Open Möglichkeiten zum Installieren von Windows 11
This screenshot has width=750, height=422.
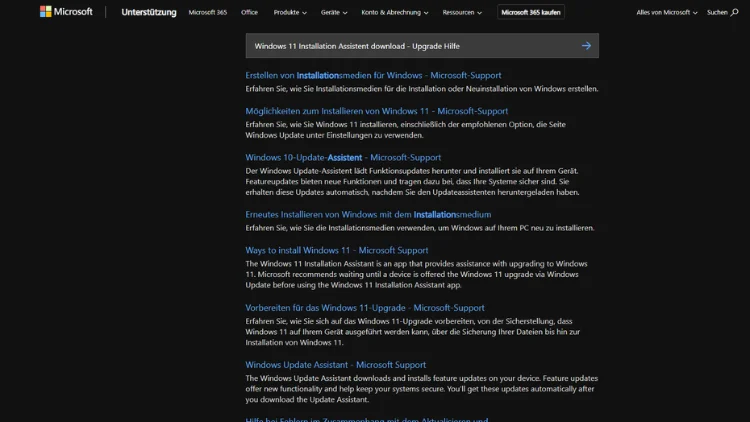(x=376, y=111)
